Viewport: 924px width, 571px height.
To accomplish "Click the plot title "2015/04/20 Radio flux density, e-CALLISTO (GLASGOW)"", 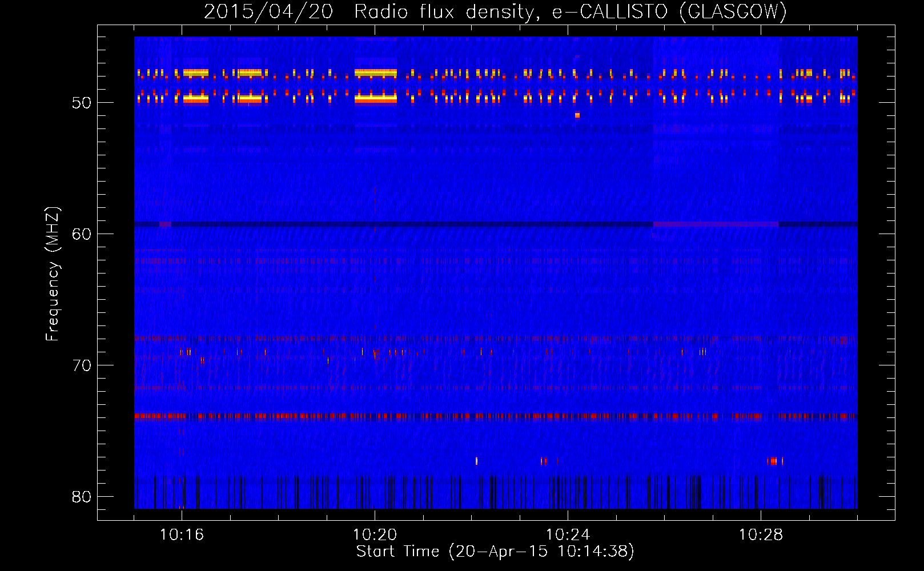I will tap(495, 11).
